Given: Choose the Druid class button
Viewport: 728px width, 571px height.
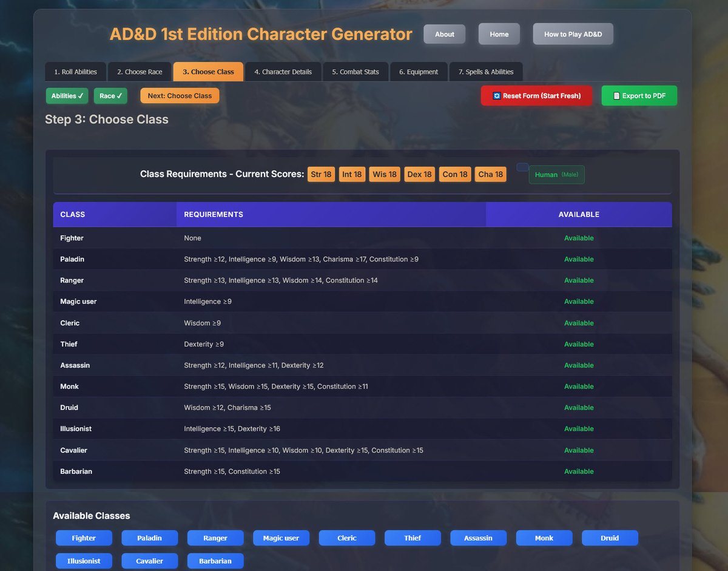Looking at the screenshot, I should [x=610, y=538].
